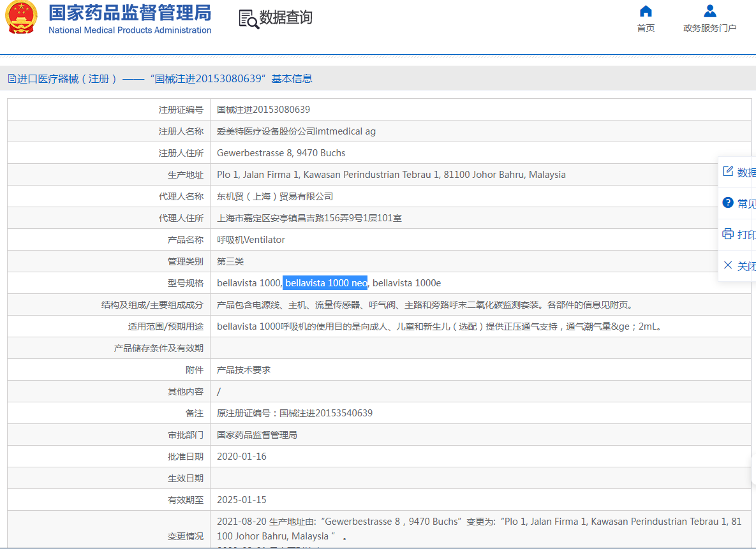Image resolution: width=756 pixels, height=549 pixels.
Task: Click highlighted model bellavista 1000 neo
Action: click(x=325, y=283)
